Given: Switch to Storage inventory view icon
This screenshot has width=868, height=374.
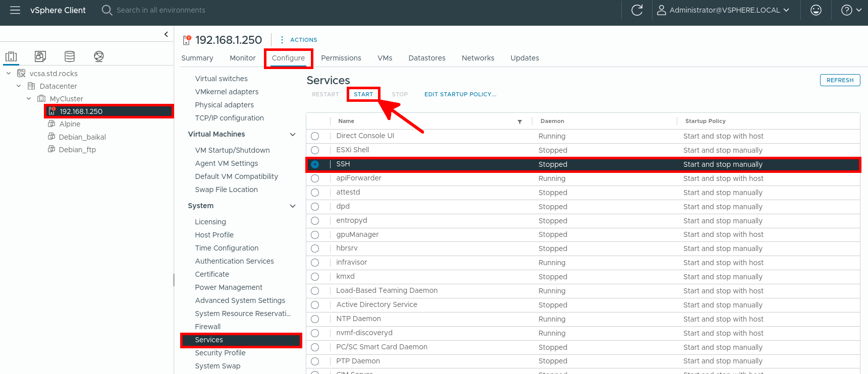Looking at the screenshot, I should pos(70,56).
